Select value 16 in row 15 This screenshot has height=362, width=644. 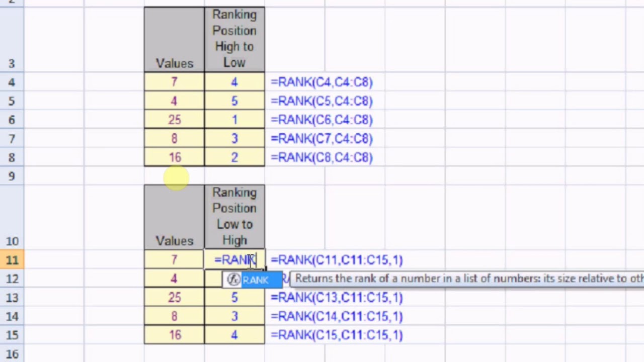coord(174,335)
